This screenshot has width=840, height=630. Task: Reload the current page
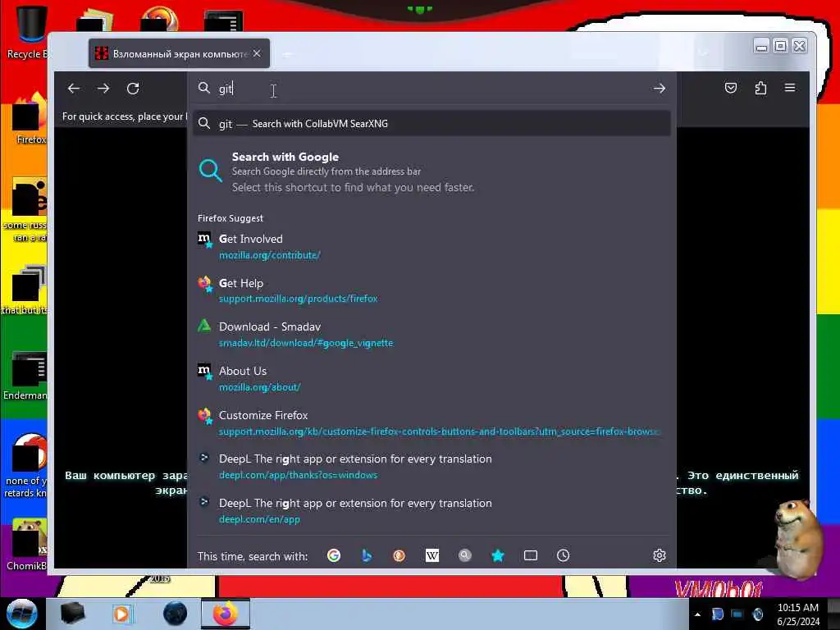(x=133, y=89)
